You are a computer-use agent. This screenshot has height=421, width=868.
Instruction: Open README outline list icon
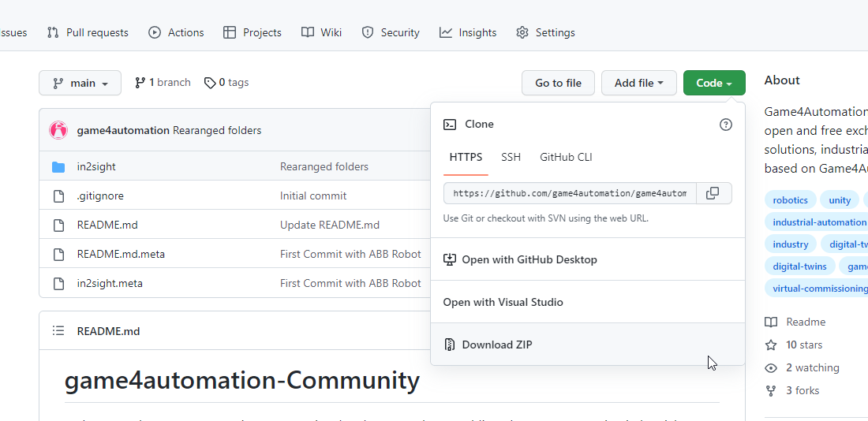[58, 331]
